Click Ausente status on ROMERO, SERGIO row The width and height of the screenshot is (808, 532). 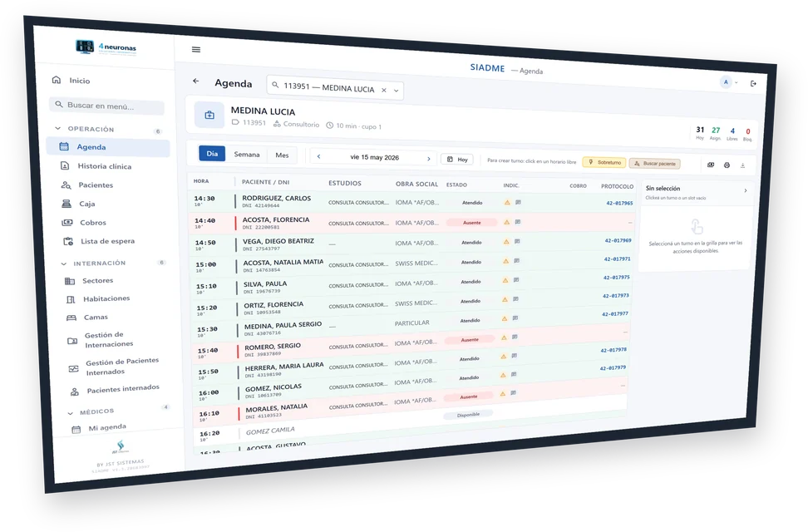[470, 340]
